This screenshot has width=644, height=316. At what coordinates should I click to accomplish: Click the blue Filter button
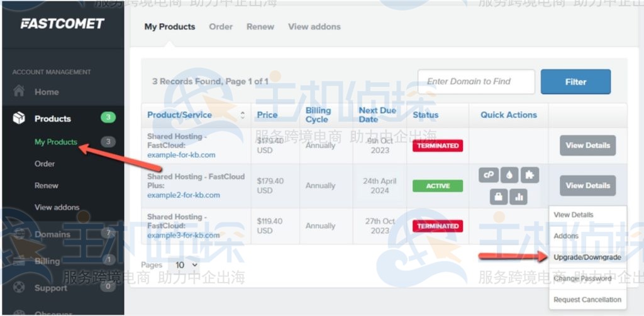[575, 82]
